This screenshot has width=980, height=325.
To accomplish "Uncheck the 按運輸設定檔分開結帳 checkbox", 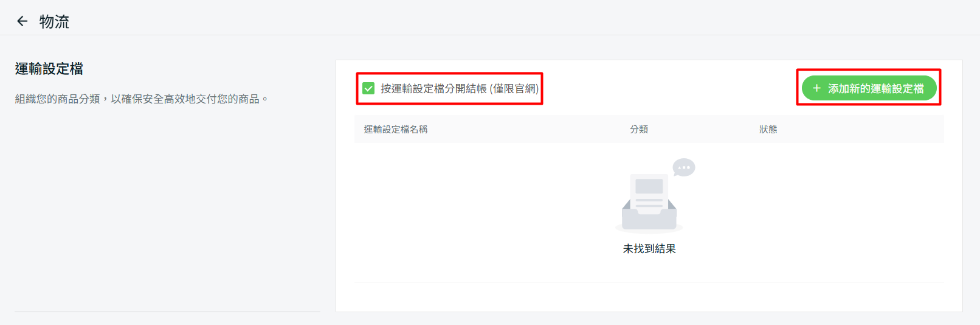I will tap(368, 88).
